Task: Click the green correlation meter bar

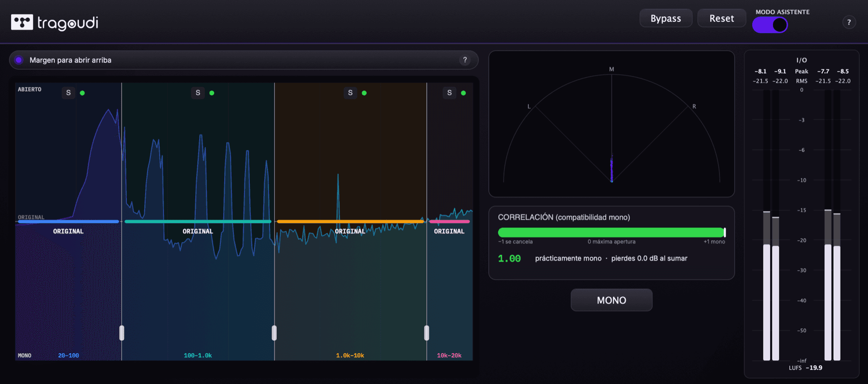Action: [x=611, y=232]
